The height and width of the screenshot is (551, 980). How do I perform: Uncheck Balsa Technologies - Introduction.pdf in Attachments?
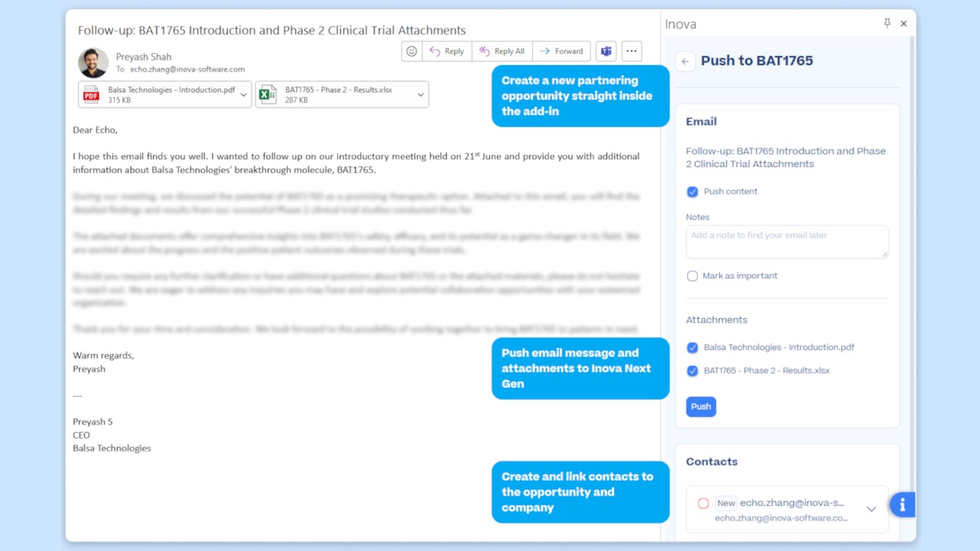tap(692, 348)
